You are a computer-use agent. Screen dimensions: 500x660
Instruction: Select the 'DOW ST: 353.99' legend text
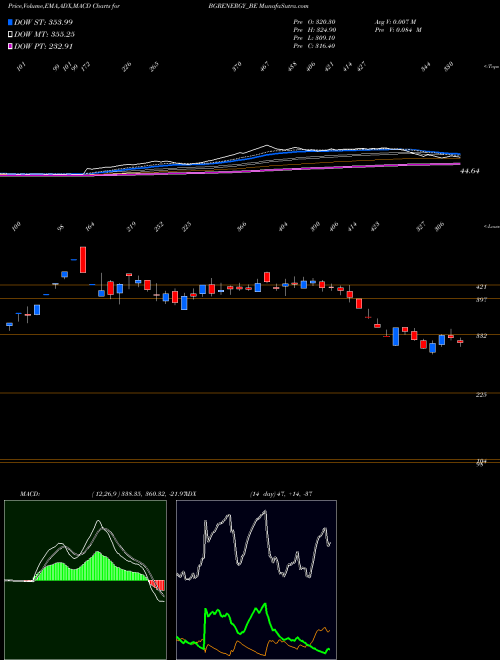44,22
